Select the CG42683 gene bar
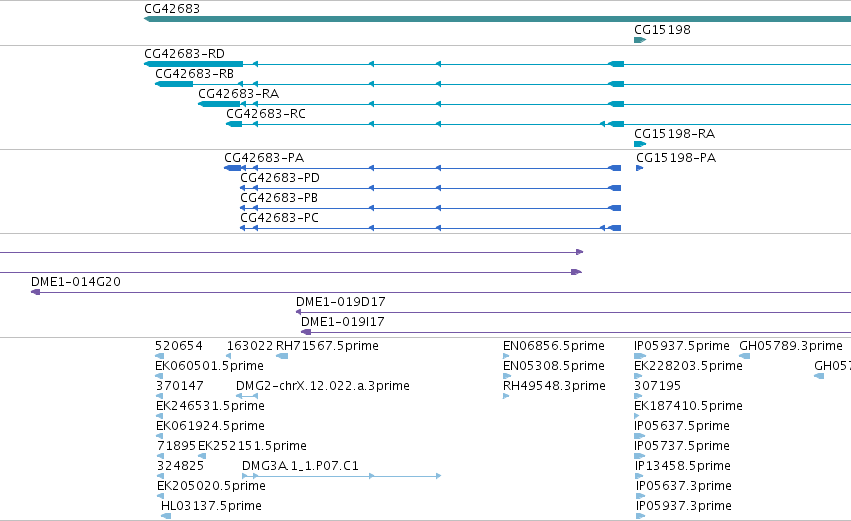The image size is (851, 521). click(x=497, y=19)
